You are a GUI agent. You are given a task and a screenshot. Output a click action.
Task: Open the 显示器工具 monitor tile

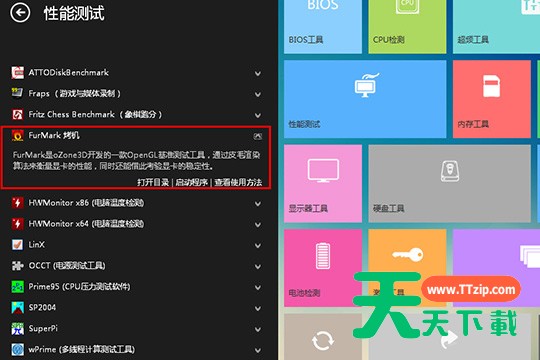[323, 184]
